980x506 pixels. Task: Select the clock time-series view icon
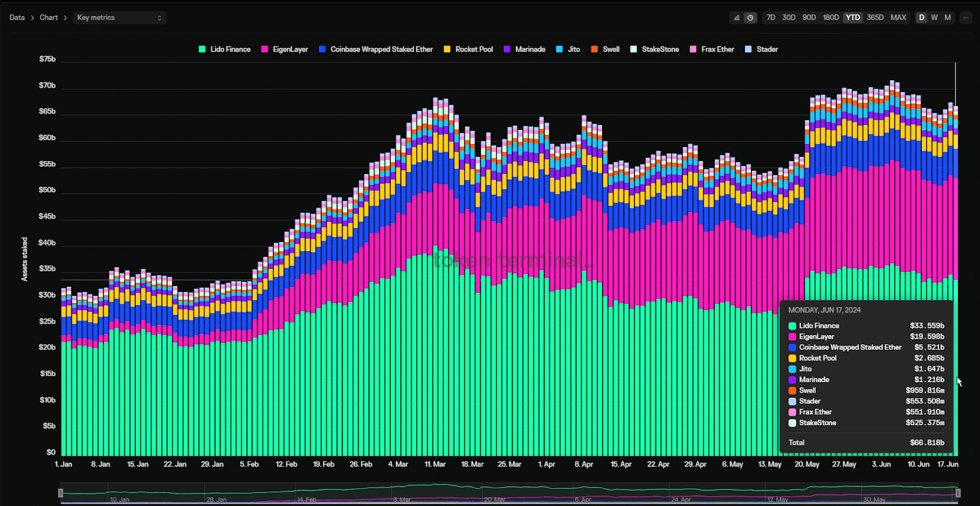[x=750, y=18]
